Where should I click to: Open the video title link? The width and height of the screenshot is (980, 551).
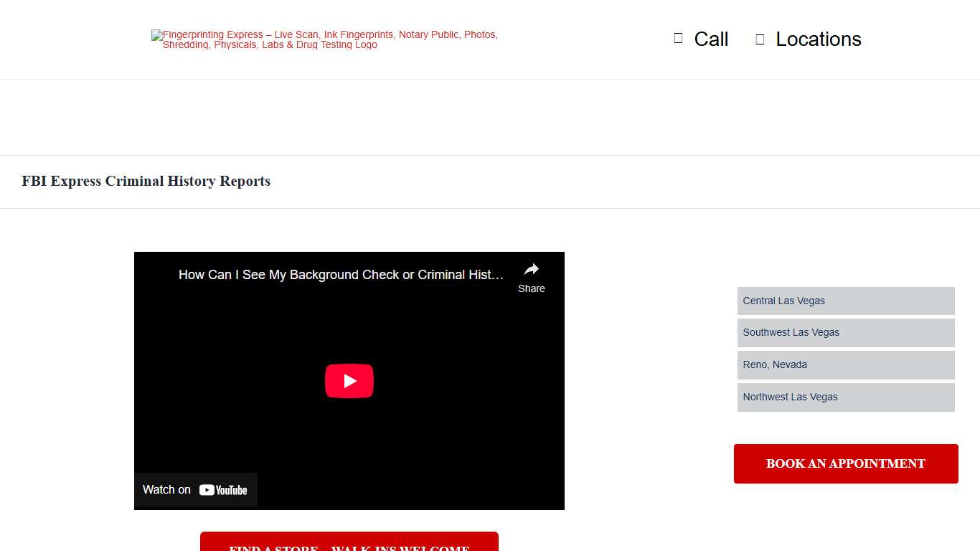[x=341, y=275]
